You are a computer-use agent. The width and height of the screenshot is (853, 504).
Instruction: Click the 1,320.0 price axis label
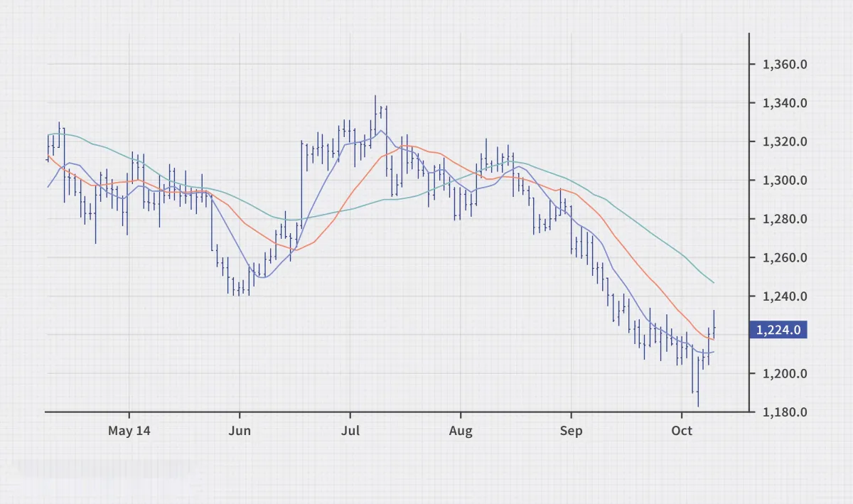tap(785, 141)
